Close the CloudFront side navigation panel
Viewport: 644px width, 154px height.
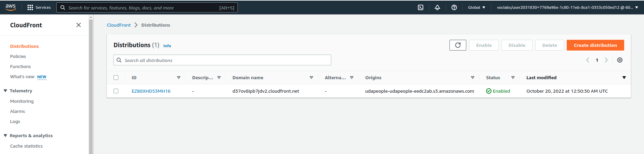79,25
